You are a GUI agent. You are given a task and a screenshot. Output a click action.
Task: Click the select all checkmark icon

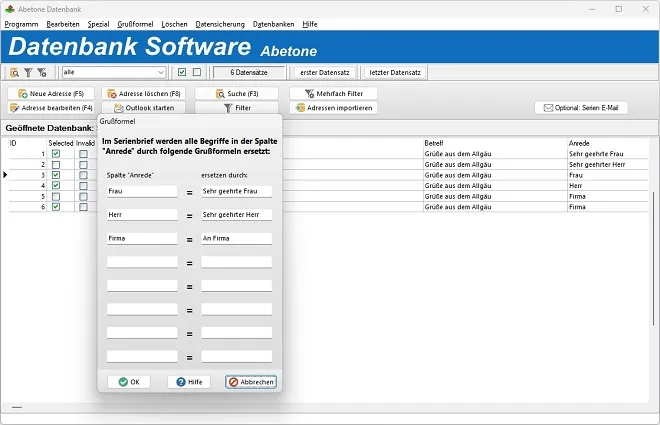[182, 72]
